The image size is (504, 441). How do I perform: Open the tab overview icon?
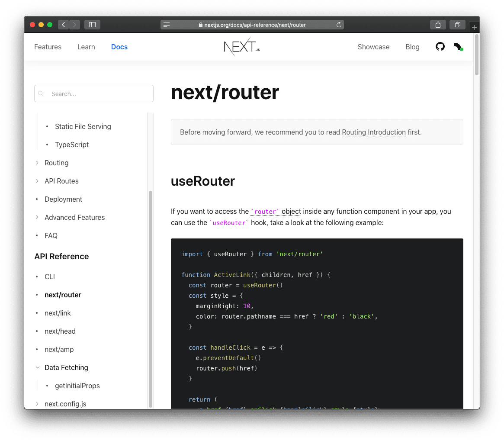pyautogui.click(x=457, y=25)
